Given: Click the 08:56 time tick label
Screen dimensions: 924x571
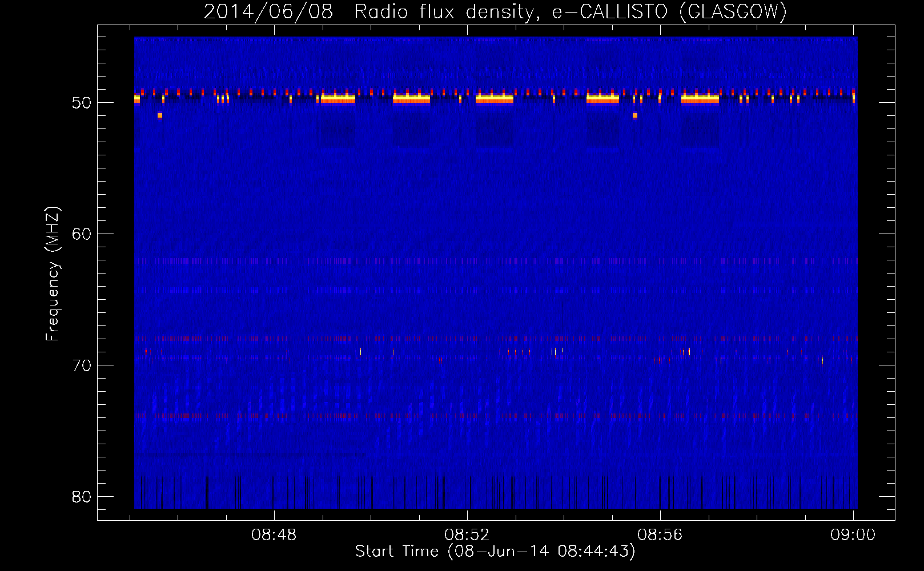Looking at the screenshot, I should pos(660,535).
